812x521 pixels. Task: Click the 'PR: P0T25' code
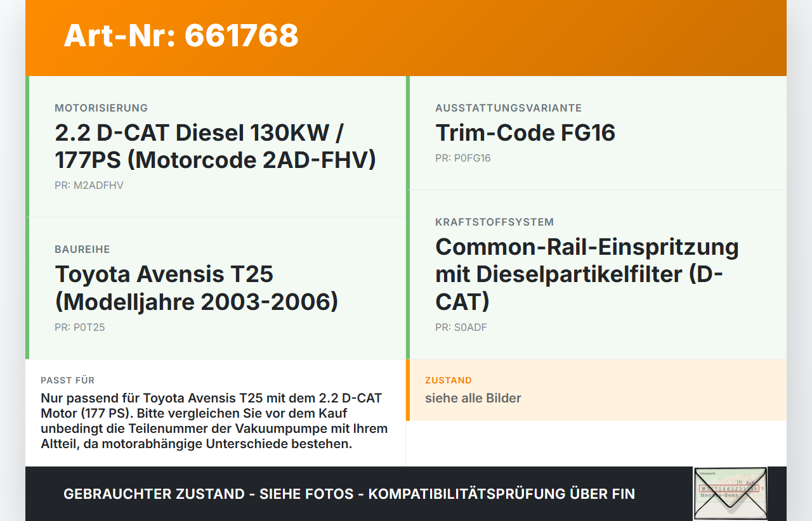(x=80, y=328)
